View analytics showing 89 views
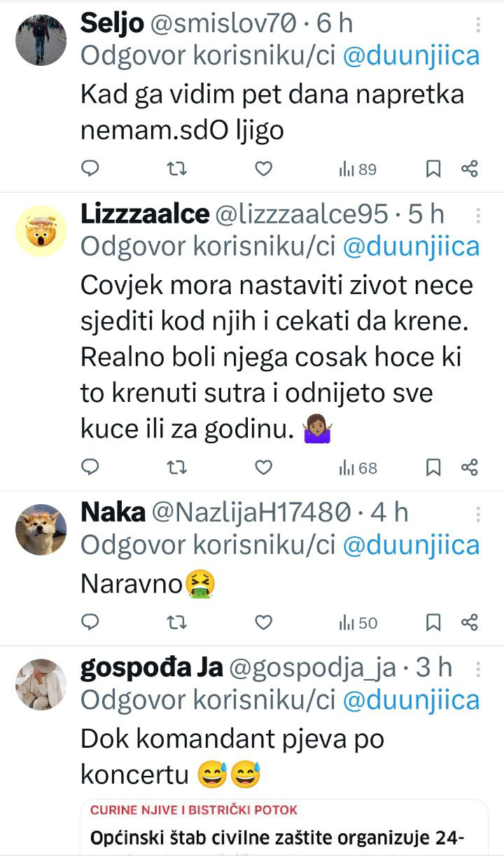The image size is (504, 864). click(358, 169)
